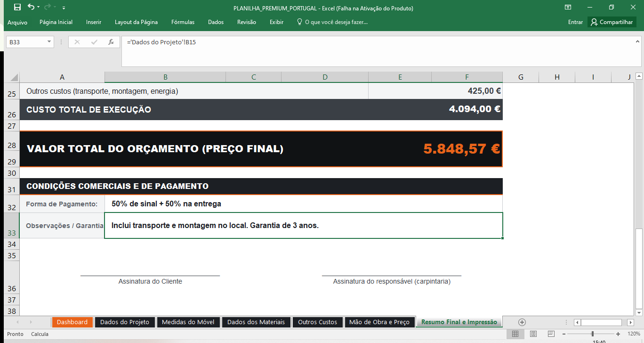Open the Arquivo menu
This screenshot has width=644, height=343.
coord(17,22)
